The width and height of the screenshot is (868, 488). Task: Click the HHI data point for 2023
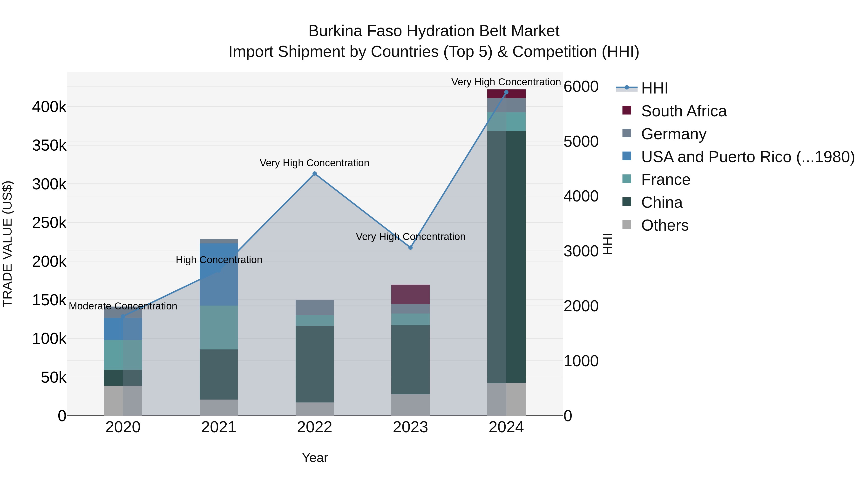[x=410, y=247]
